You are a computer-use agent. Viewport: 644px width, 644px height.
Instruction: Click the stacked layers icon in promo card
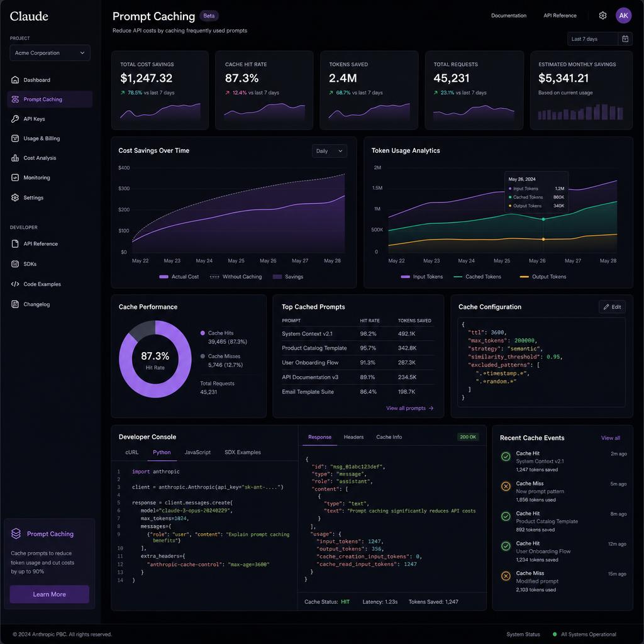(x=16, y=533)
